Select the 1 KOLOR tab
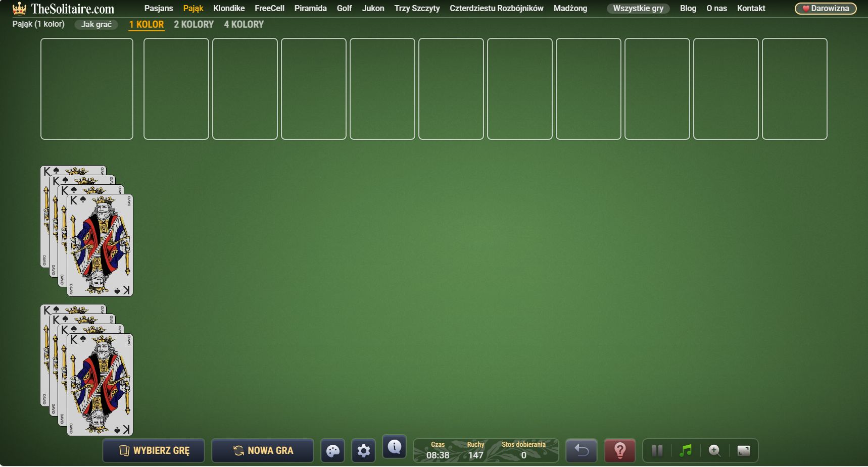The image size is (868, 467). (147, 24)
